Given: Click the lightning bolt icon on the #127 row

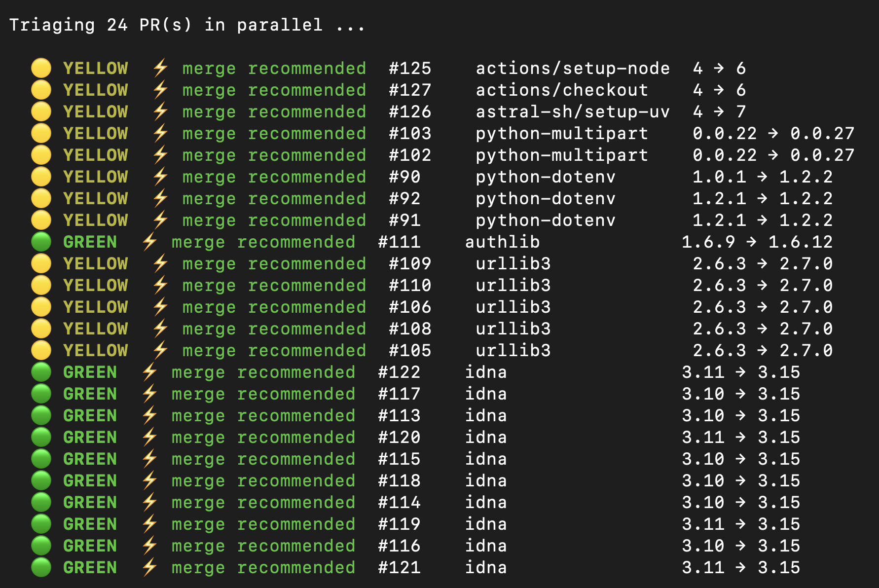Looking at the screenshot, I should point(160,90).
